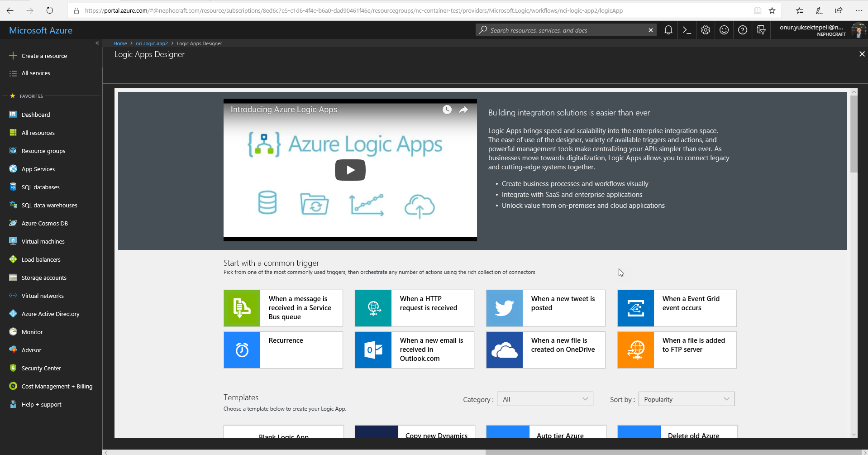Click the Security Center shield icon
The height and width of the screenshot is (455, 868).
click(x=13, y=368)
